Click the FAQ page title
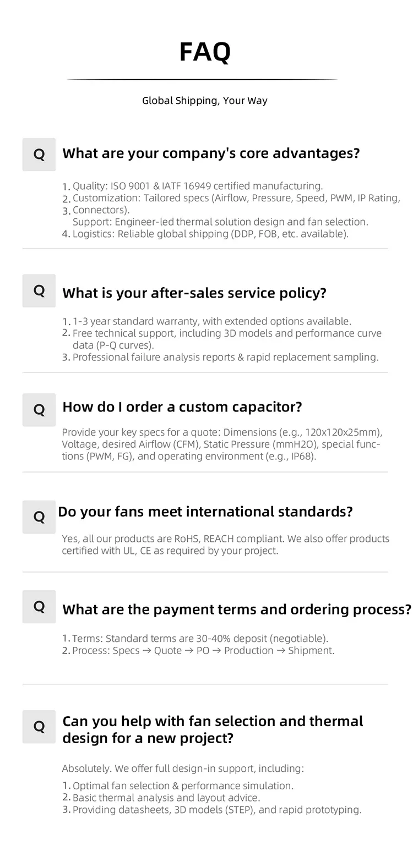Viewport: 413px width, 868px height. click(x=205, y=52)
